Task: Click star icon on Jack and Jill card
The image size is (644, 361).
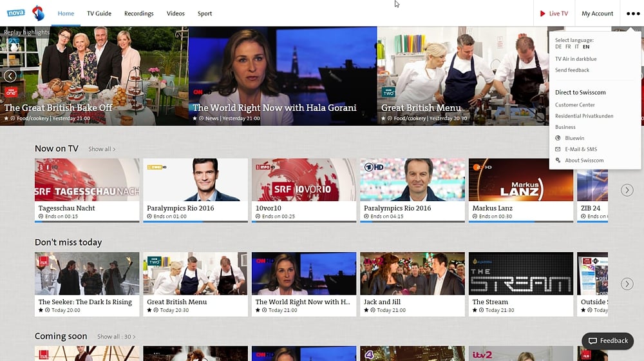Action: (366, 310)
